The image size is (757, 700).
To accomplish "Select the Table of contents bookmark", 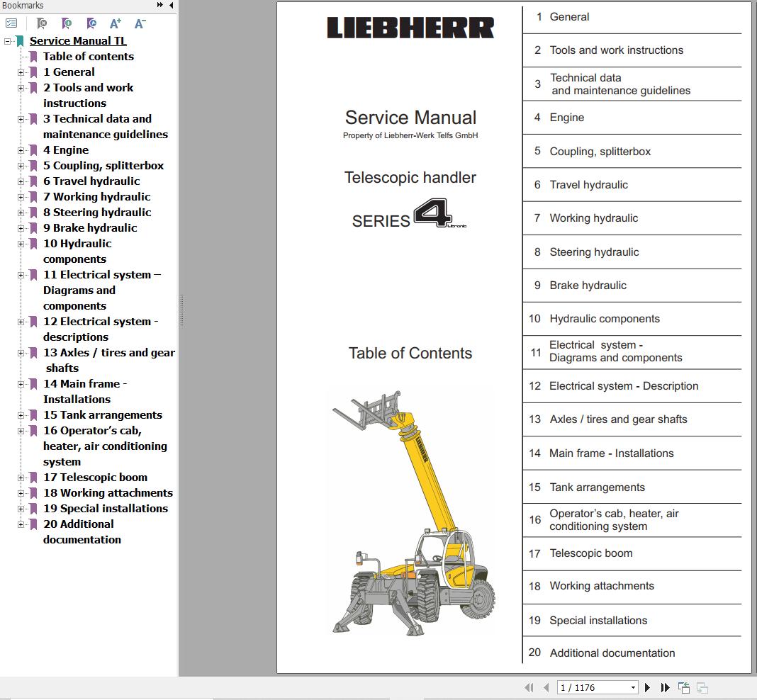I will 88,56.
